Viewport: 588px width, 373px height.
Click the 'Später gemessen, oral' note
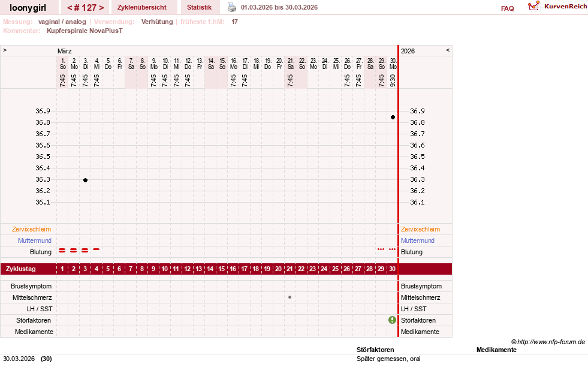[x=388, y=359]
